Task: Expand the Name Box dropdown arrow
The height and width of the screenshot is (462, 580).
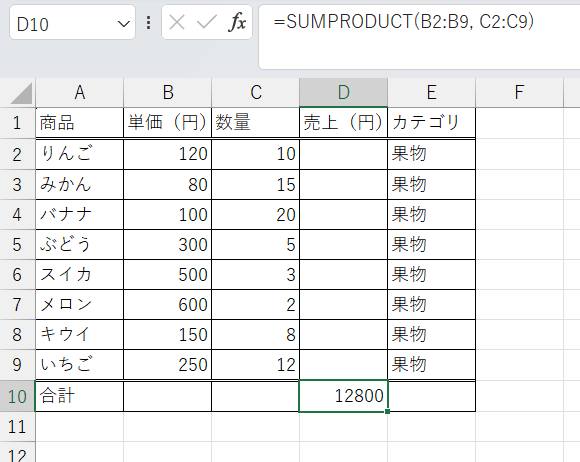Action: 123,24
